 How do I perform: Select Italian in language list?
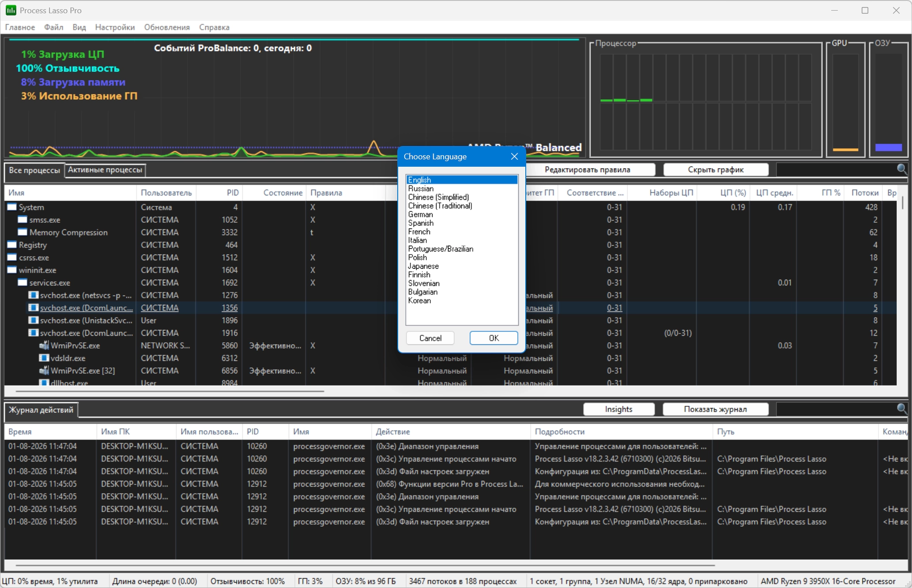pos(462,240)
